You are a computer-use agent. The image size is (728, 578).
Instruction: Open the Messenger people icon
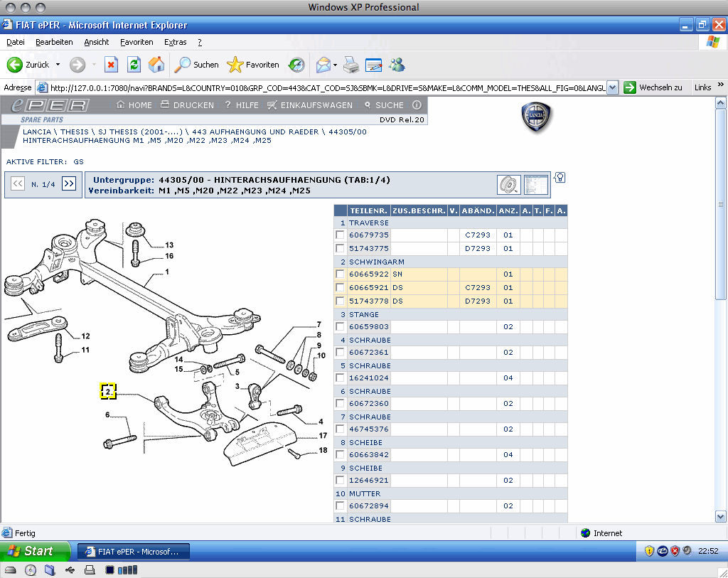click(x=397, y=65)
